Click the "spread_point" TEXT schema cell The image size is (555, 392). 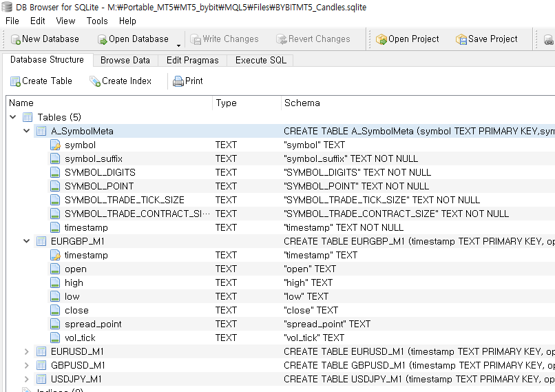[327, 324]
